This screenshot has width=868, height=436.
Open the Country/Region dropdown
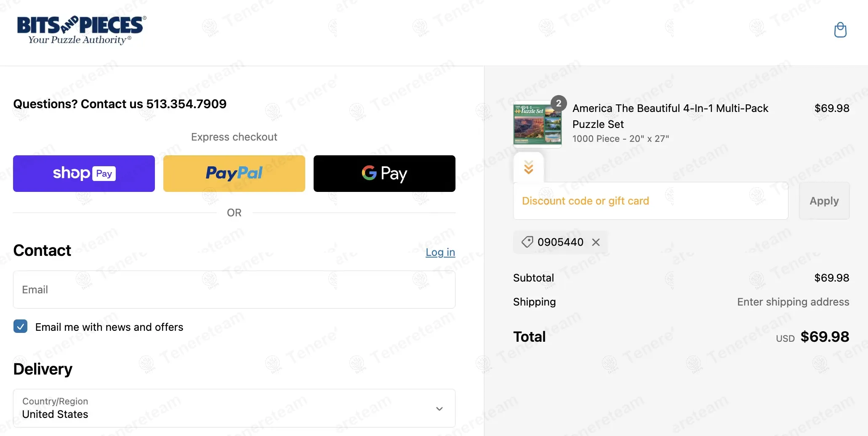tap(234, 408)
